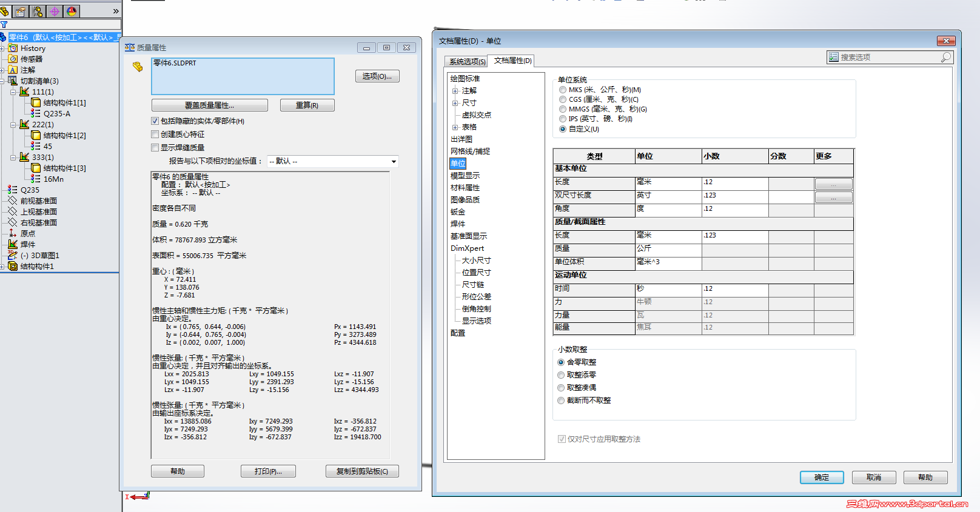Open the DisplayManager tab icon
Image resolution: width=980 pixels, height=512 pixels.
point(72,11)
